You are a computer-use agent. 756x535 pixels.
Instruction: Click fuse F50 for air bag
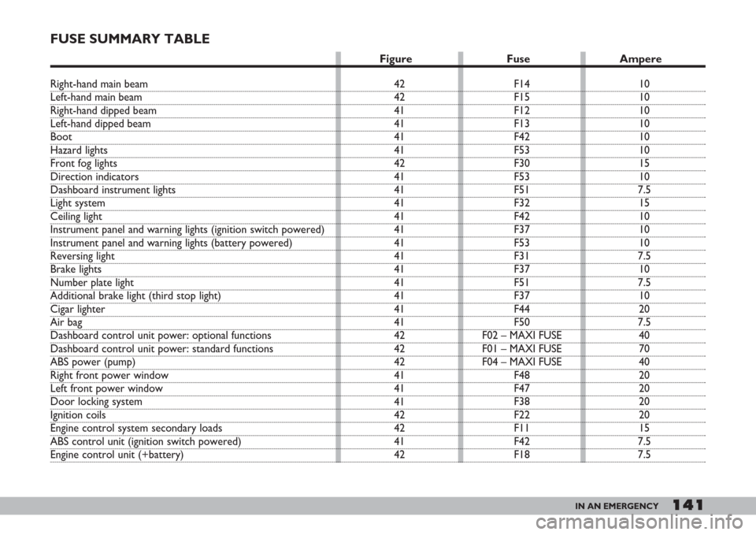tap(521, 322)
